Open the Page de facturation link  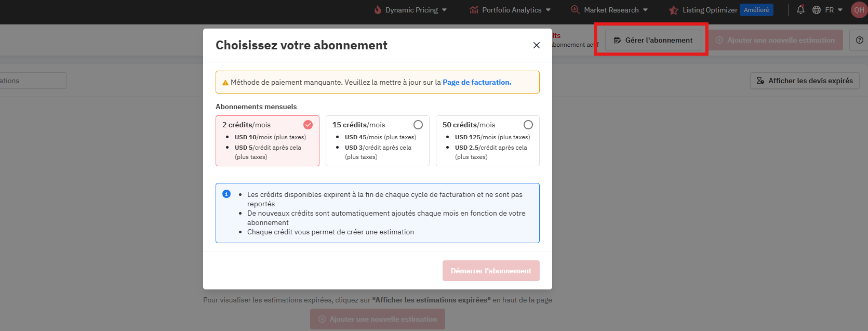click(477, 82)
